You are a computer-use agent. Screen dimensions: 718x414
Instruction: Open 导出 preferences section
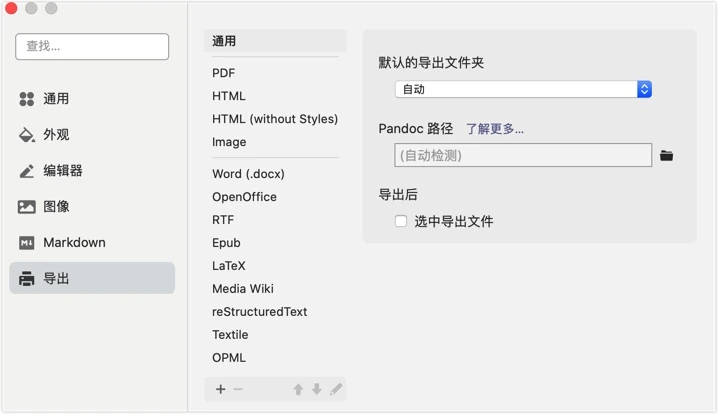(92, 278)
